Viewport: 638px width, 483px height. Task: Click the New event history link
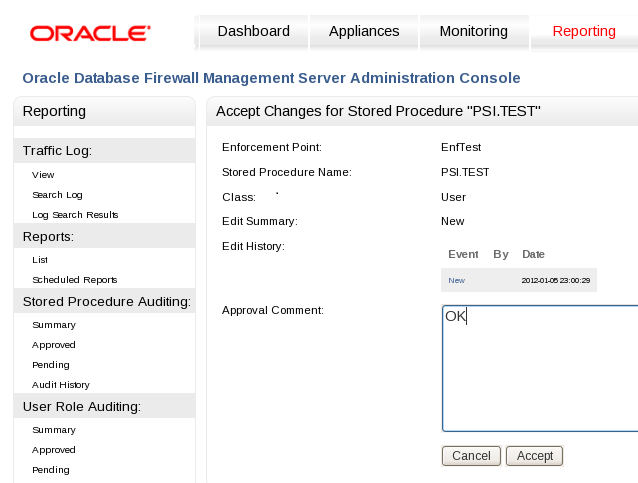tap(456, 280)
